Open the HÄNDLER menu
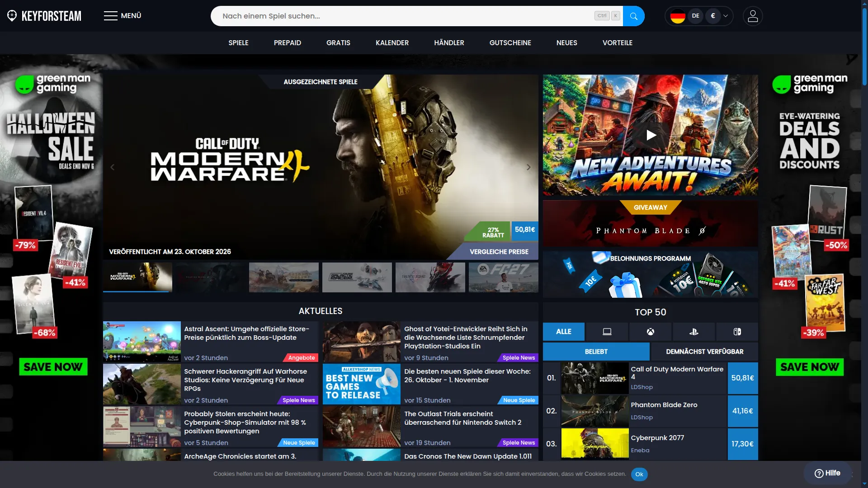The height and width of the screenshot is (488, 868). click(449, 43)
